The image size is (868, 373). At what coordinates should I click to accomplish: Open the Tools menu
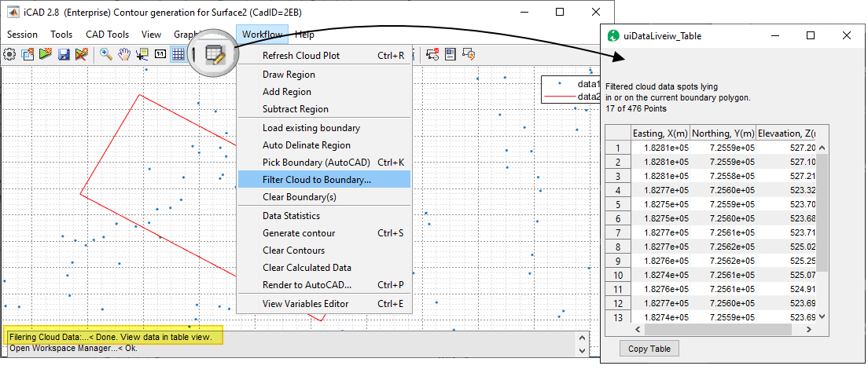61,35
